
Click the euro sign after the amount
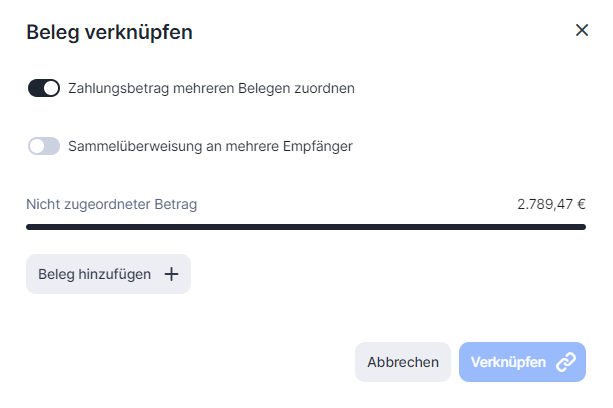(581, 204)
